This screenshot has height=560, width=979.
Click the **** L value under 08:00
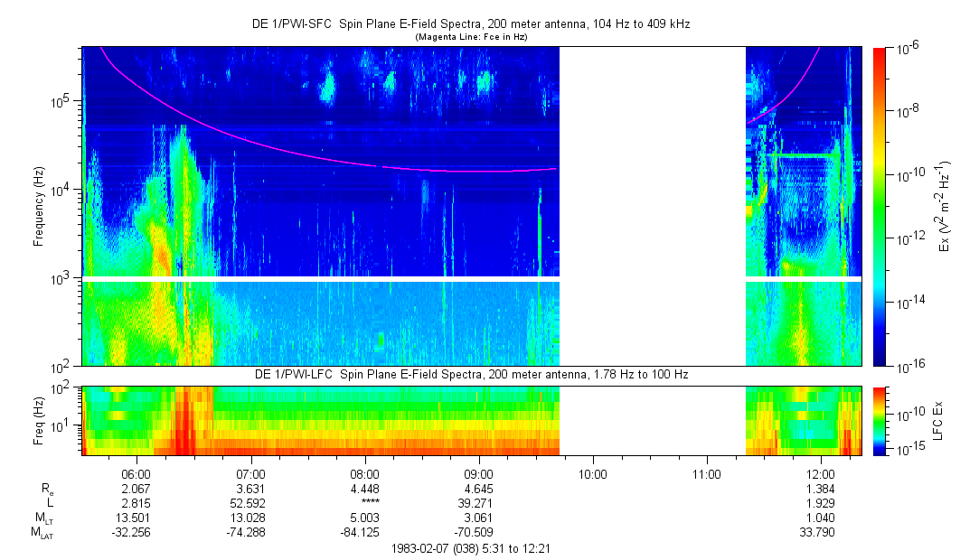point(364,502)
